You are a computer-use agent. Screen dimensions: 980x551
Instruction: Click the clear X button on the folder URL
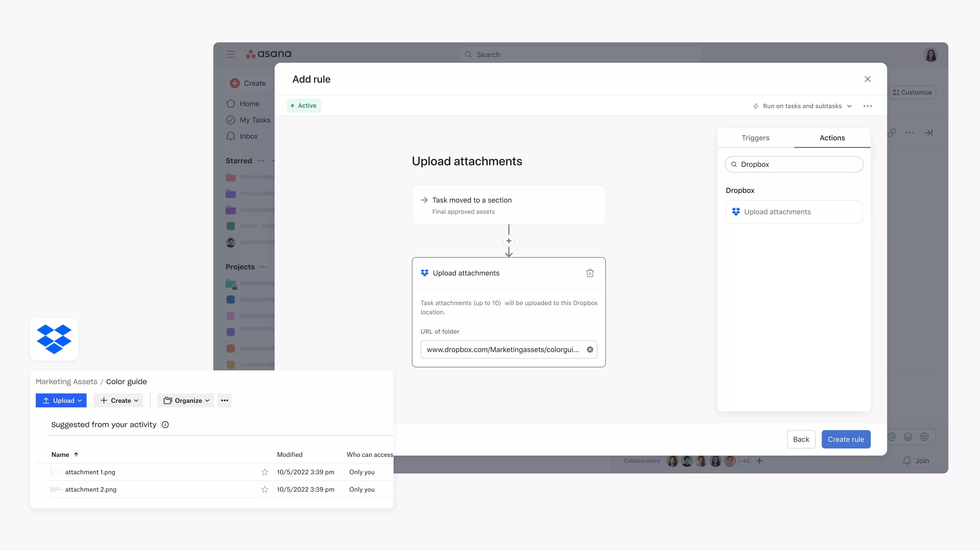tap(590, 349)
